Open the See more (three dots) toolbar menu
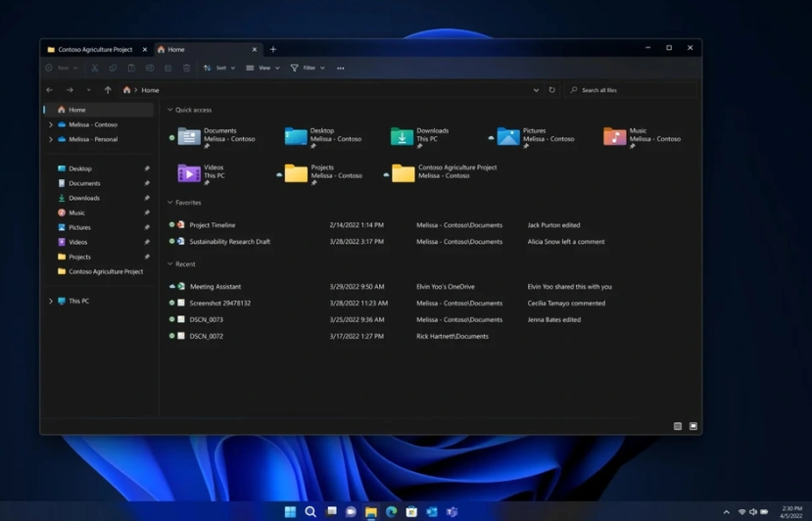Viewport: 812px width, 521px height. pyautogui.click(x=340, y=69)
